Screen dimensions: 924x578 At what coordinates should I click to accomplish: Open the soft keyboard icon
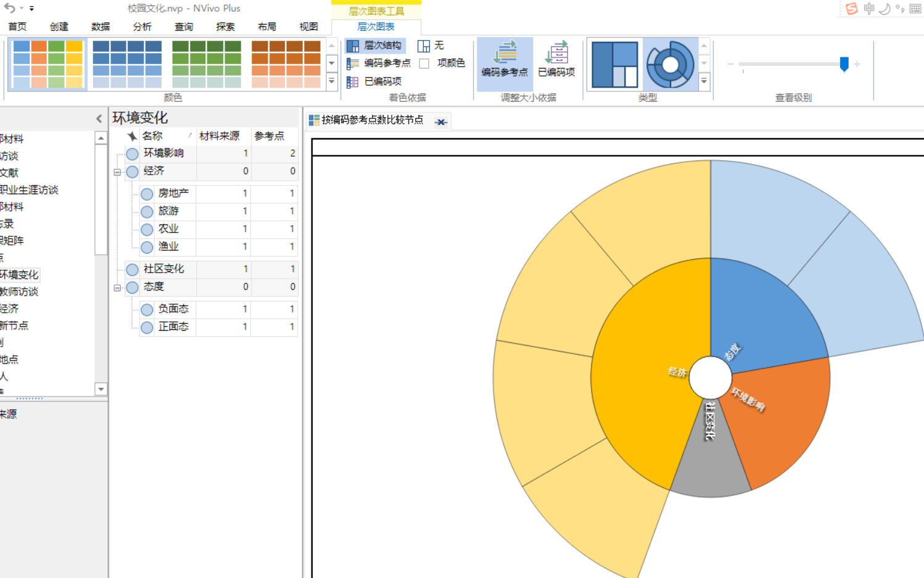tap(915, 9)
